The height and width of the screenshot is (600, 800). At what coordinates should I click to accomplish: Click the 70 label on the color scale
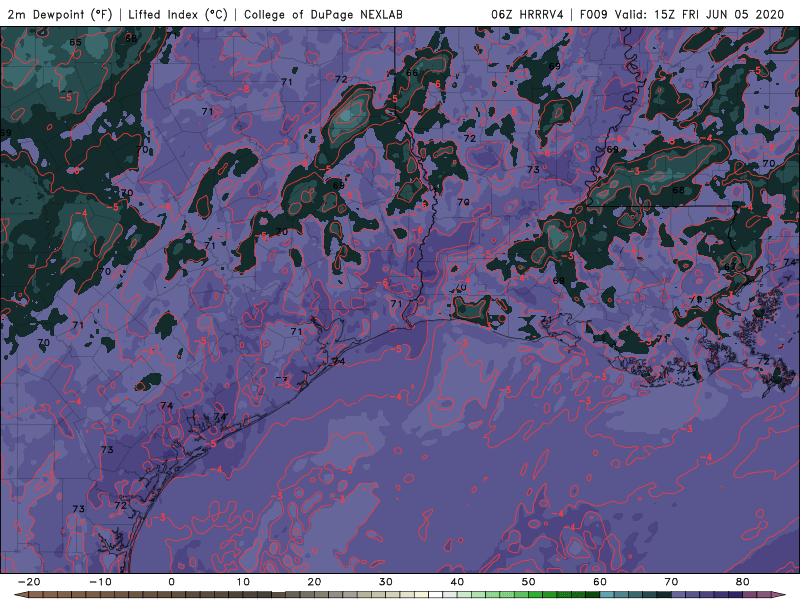(x=671, y=582)
